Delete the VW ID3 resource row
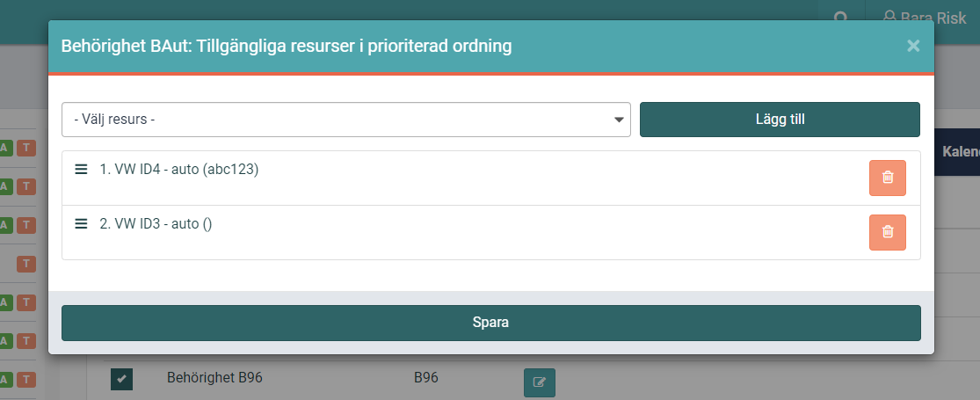Viewport: 980px width, 400px height. 887,232
